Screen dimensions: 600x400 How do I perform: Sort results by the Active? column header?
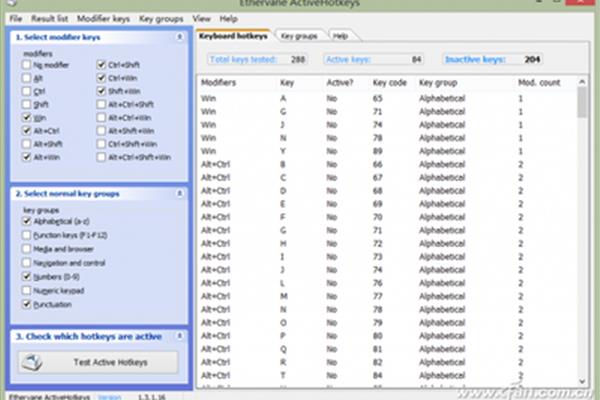tap(347, 83)
